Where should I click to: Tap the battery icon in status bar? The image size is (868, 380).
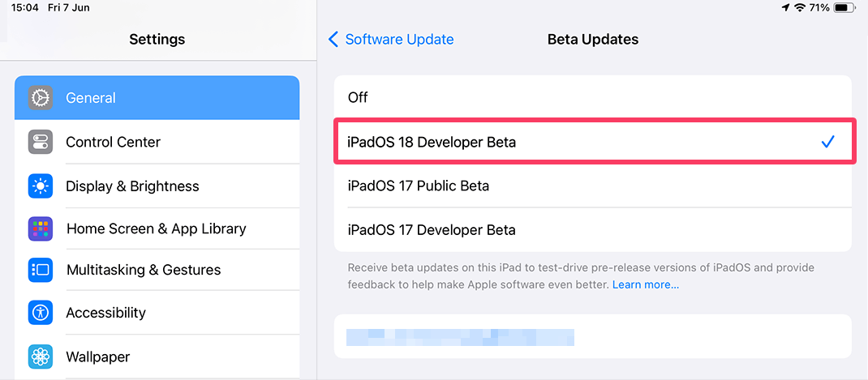click(844, 8)
